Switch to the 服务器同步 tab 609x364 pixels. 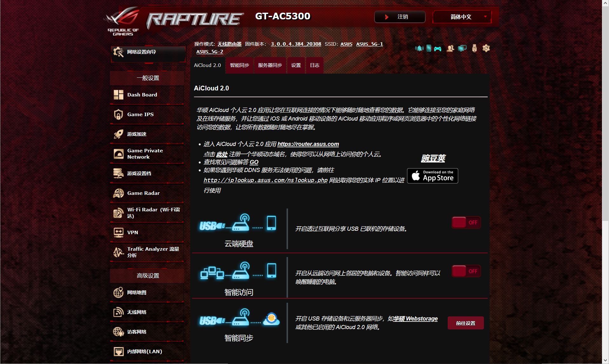270,65
